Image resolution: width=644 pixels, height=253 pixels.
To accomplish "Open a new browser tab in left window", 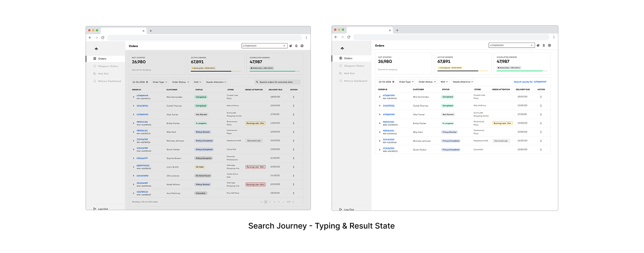I will pos(151,31).
